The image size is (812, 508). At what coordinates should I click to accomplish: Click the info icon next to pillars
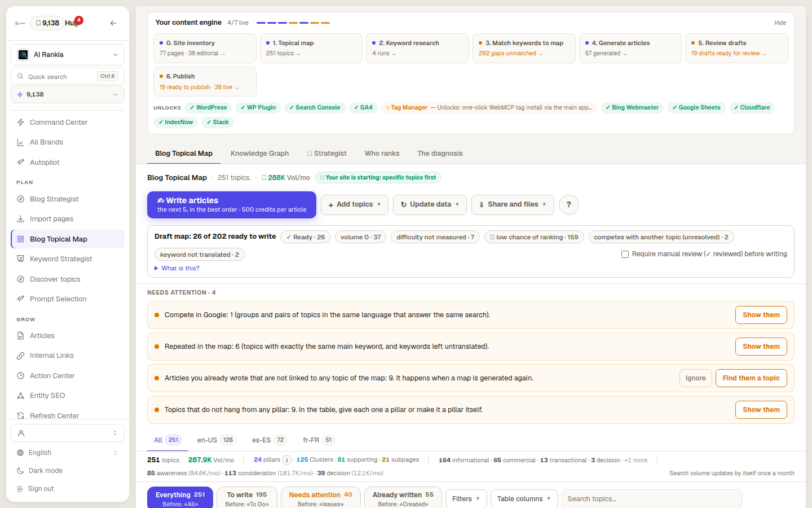(x=287, y=460)
